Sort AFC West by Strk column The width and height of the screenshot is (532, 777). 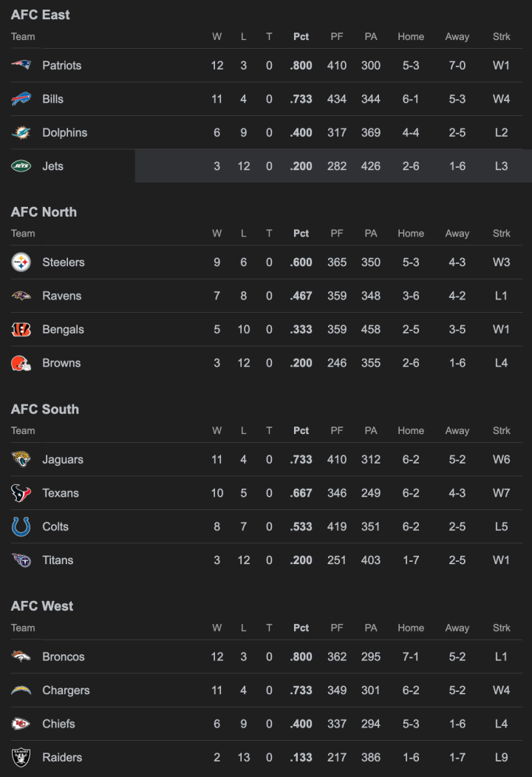tap(501, 628)
